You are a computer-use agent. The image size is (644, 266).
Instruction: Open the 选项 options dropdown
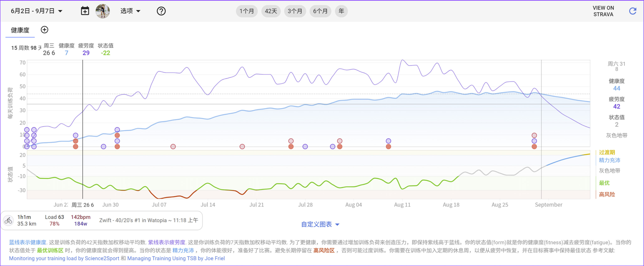click(x=130, y=11)
